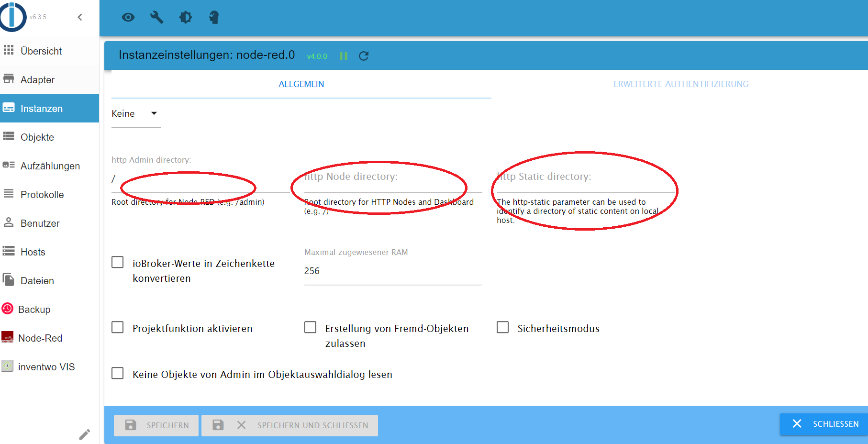Click the Maximal zugewiesener RAM field
The width and height of the screenshot is (868, 444).
(x=393, y=271)
